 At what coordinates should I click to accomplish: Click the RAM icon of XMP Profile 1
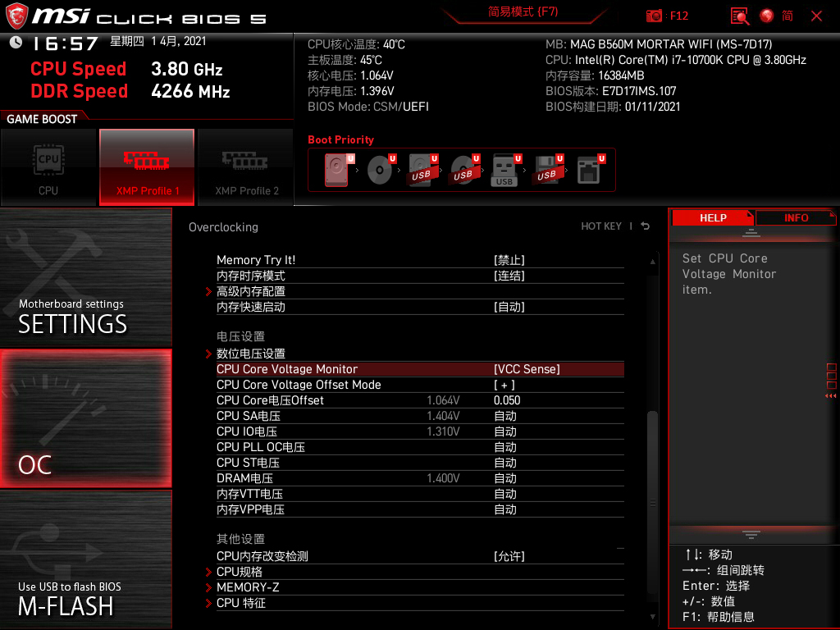[x=146, y=160]
